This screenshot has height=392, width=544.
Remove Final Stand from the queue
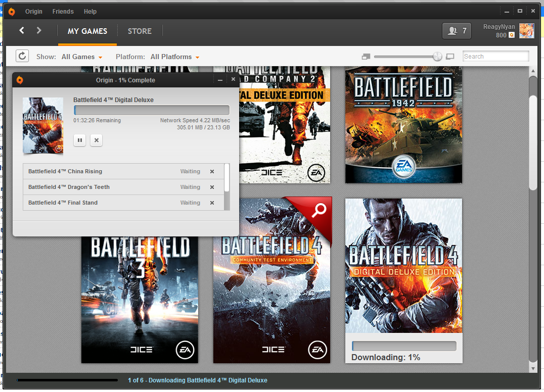pyautogui.click(x=212, y=203)
